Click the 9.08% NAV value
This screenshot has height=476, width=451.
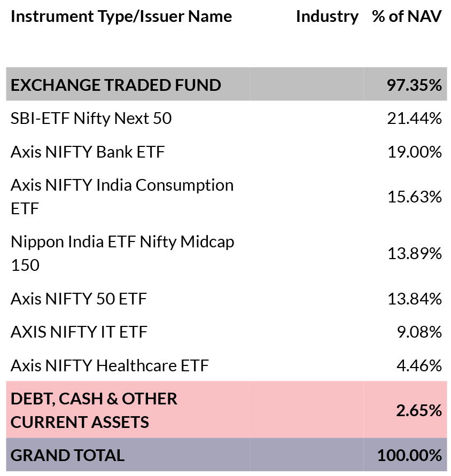tap(419, 332)
